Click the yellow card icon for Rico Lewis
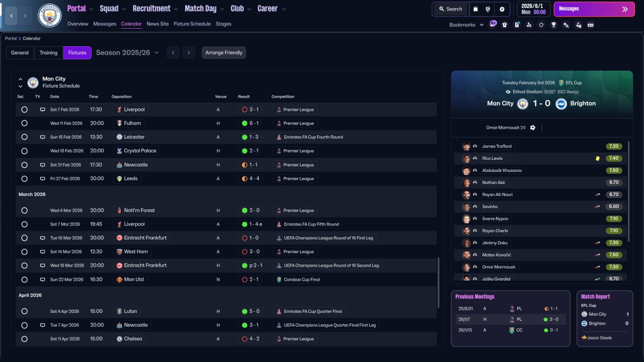The height and width of the screenshot is (362, 644). tap(598, 158)
